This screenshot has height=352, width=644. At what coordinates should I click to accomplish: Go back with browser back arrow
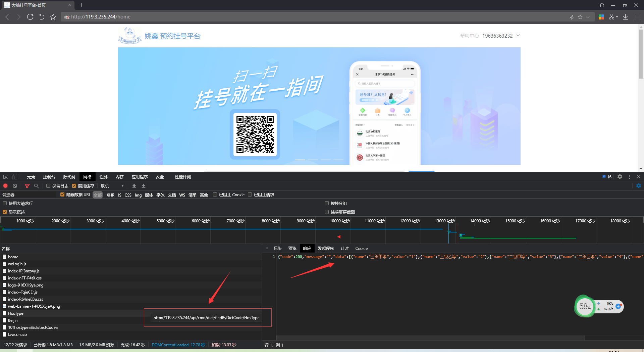pyautogui.click(x=7, y=17)
